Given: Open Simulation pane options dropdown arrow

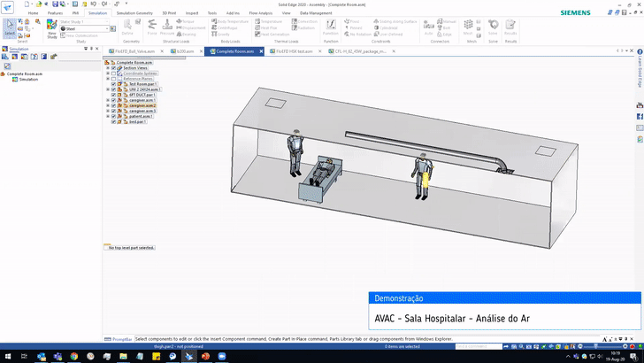Looking at the screenshot, I should (86, 49).
